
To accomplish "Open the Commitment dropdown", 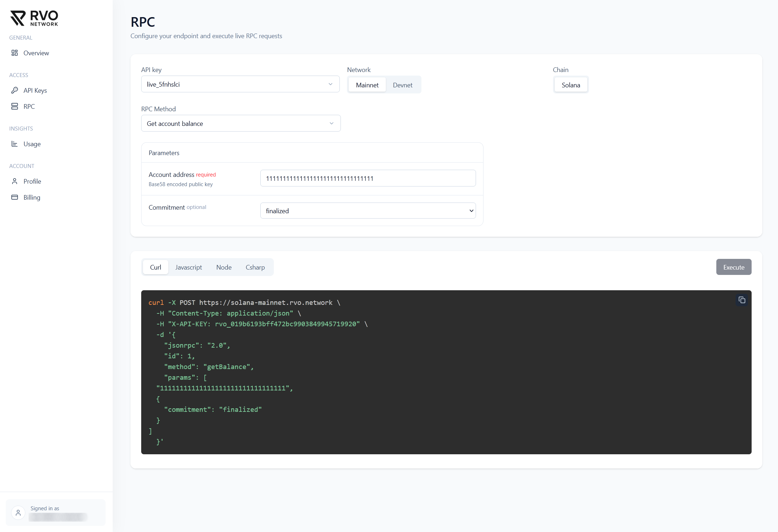I will pos(368,210).
